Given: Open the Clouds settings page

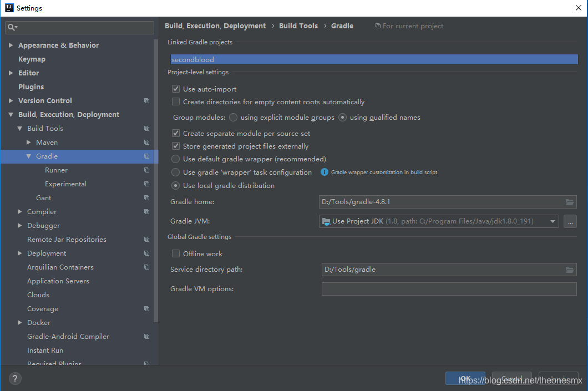Looking at the screenshot, I should point(38,295).
